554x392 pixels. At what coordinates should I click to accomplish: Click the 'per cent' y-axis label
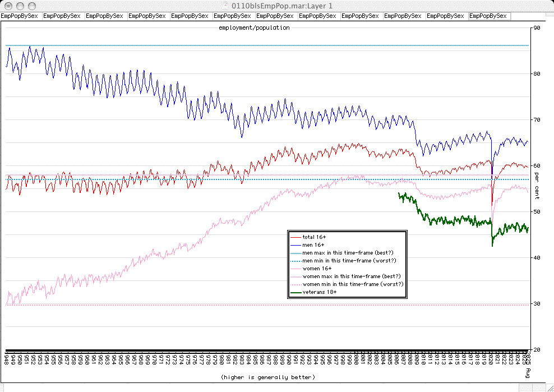click(x=537, y=186)
